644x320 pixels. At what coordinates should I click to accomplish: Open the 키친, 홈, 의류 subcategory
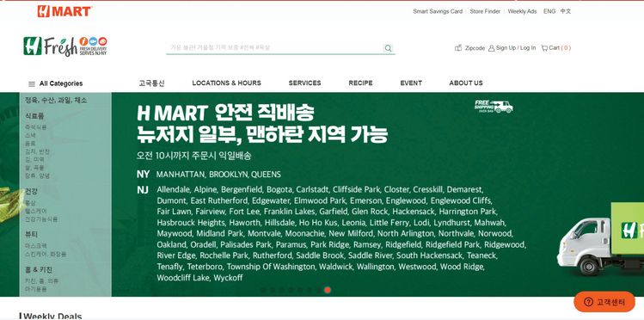42,281
